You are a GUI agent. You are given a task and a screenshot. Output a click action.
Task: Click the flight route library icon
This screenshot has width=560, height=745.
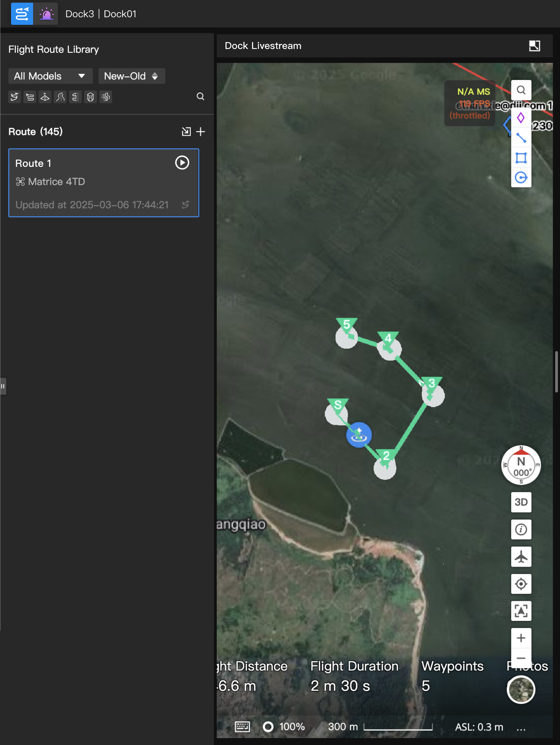coord(22,14)
